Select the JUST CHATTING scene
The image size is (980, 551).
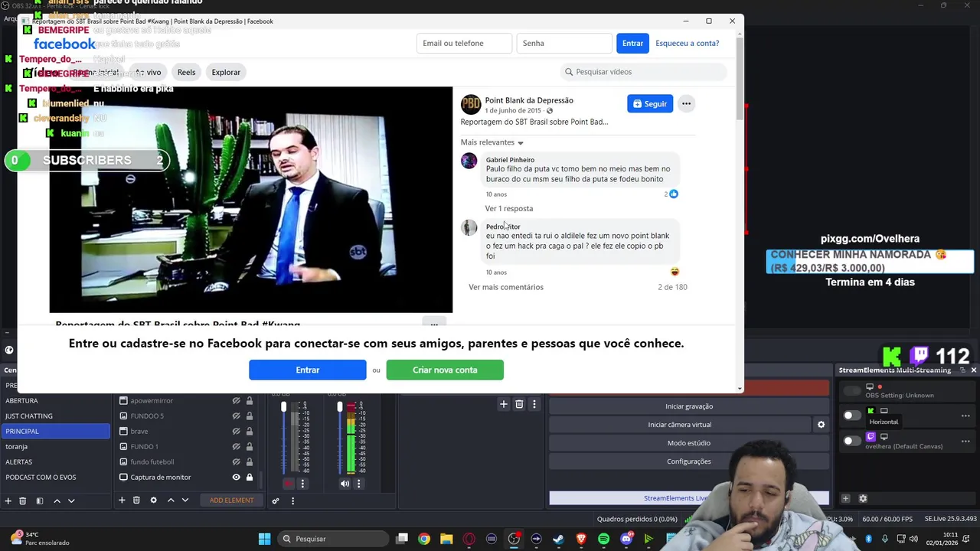(x=55, y=416)
